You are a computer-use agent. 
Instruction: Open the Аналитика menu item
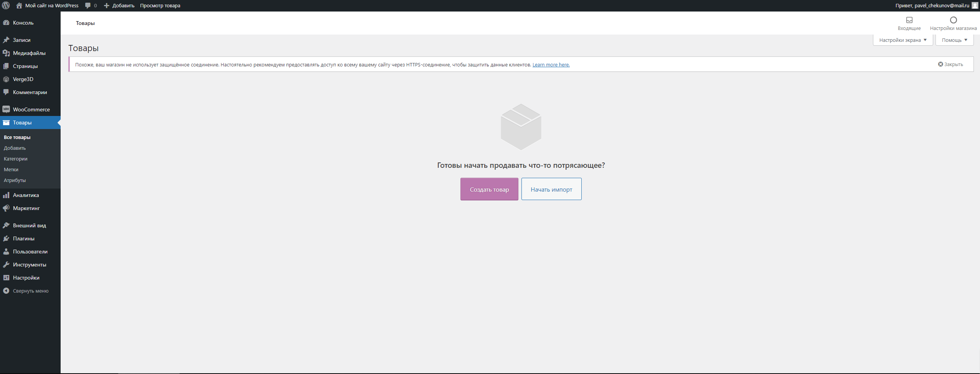point(30,195)
